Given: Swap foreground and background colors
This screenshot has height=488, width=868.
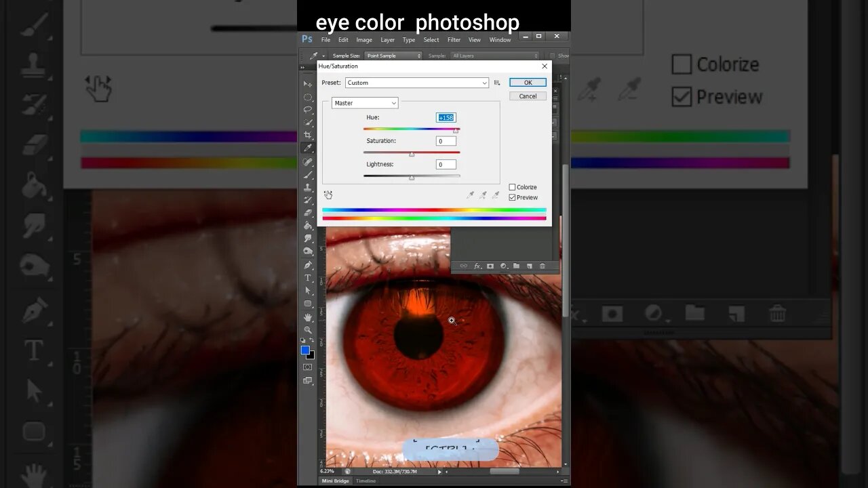Looking at the screenshot, I should click(x=312, y=341).
